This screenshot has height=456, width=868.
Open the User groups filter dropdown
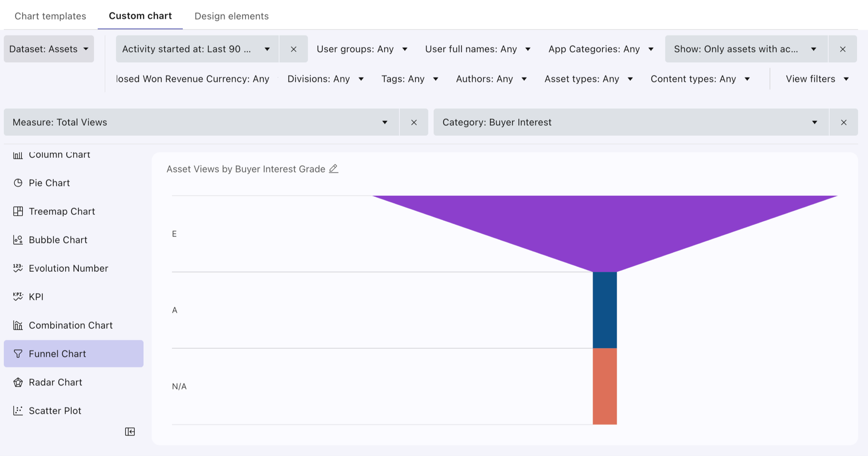tap(362, 49)
